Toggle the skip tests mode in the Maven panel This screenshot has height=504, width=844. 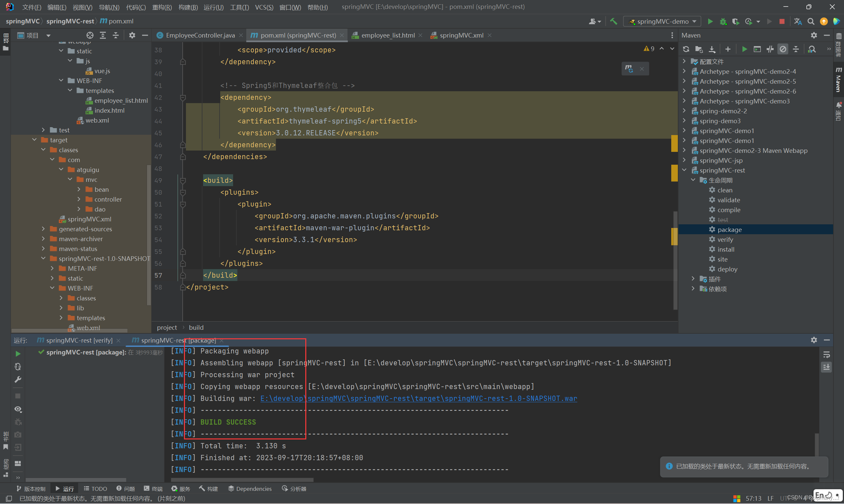click(x=783, y=49)
